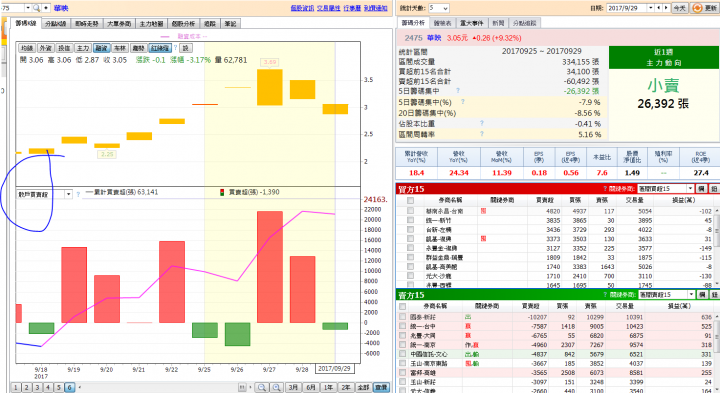Open the 重大事件 tab
Viewport: 720px width, 393px height.
coord(472,23)
